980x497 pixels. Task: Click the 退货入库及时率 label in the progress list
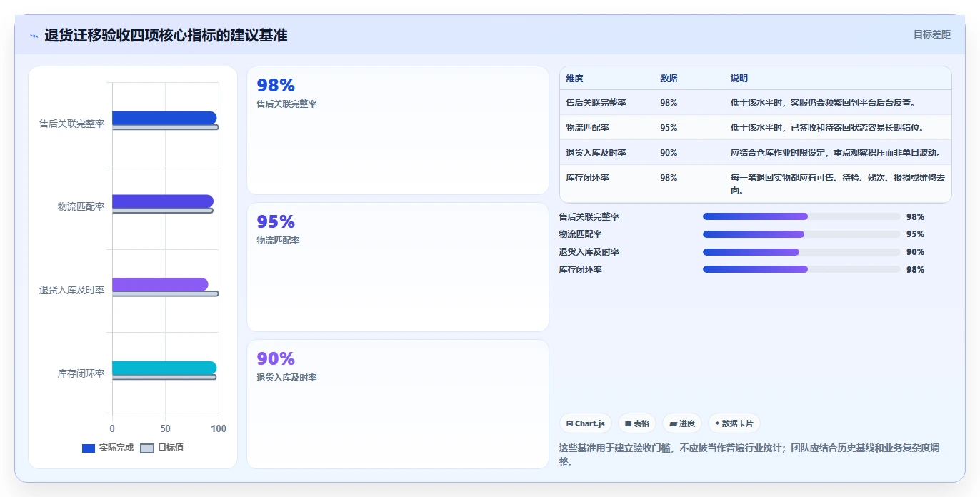point(589,252)
